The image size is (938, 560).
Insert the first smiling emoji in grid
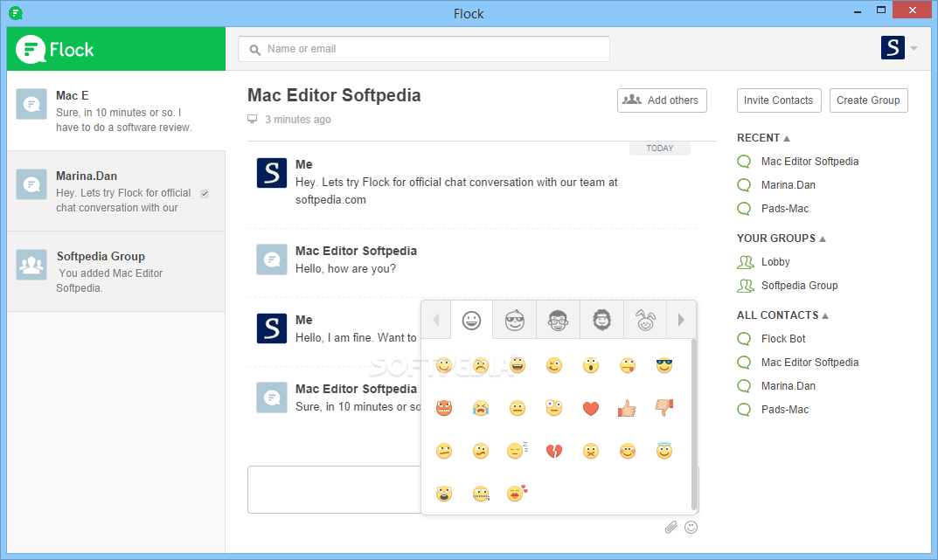point(444,365)
